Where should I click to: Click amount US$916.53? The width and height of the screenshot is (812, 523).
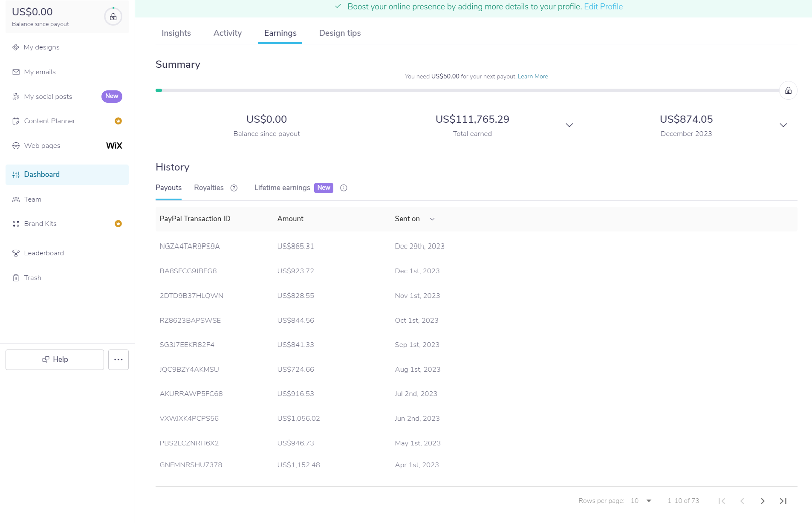click(295, 394)
